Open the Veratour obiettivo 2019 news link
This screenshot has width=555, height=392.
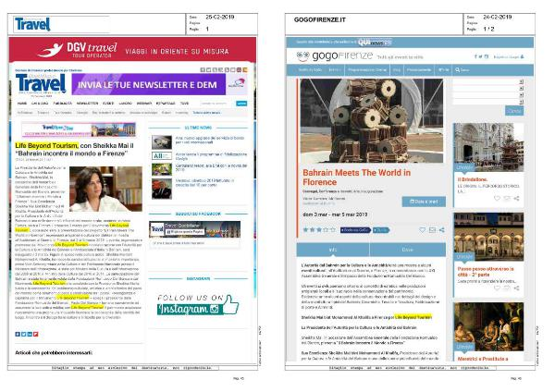(204, 182)
